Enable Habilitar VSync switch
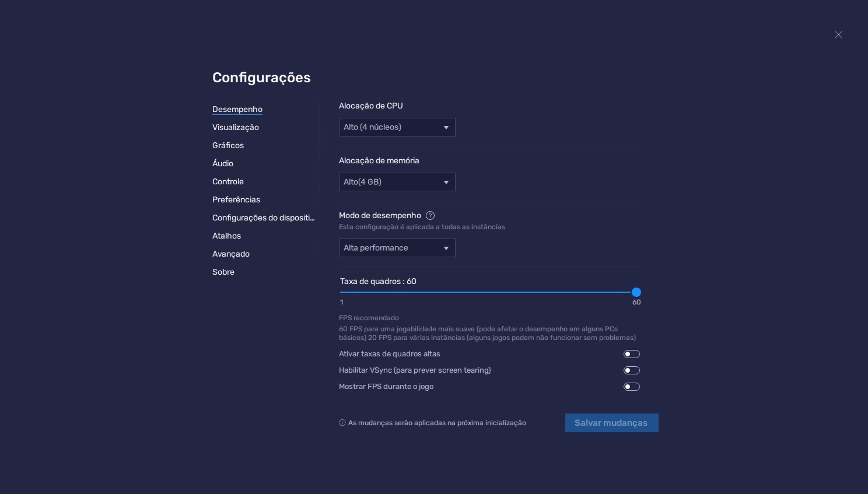868x494 pixels. click(632, 370)
